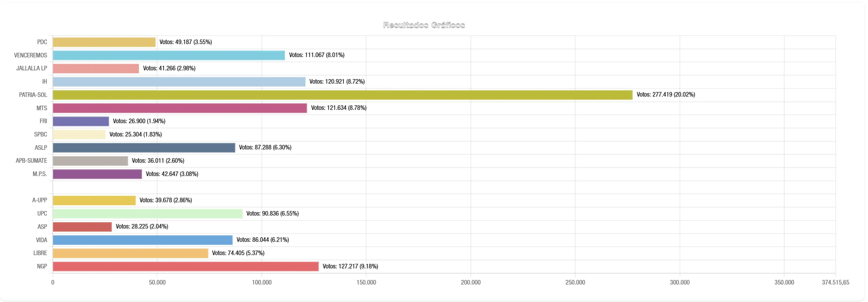Click the purple M.P.S. bar

97,174
